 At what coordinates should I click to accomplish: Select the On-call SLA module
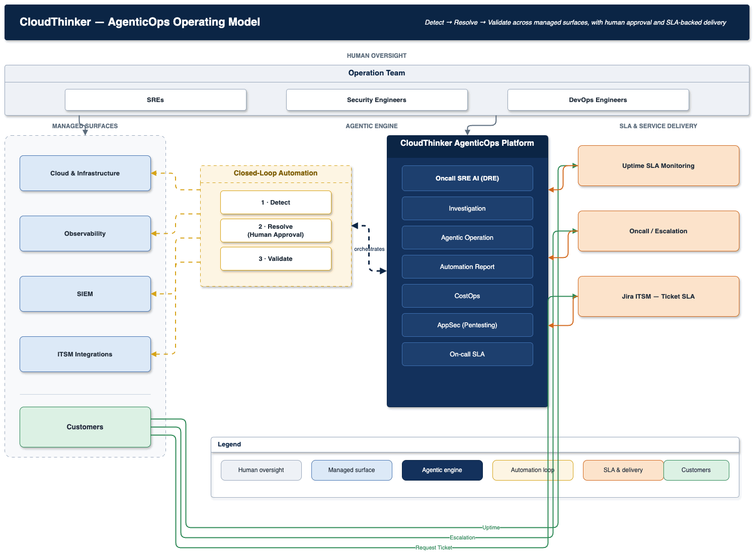pyautogui.click(x=467, y=354)
